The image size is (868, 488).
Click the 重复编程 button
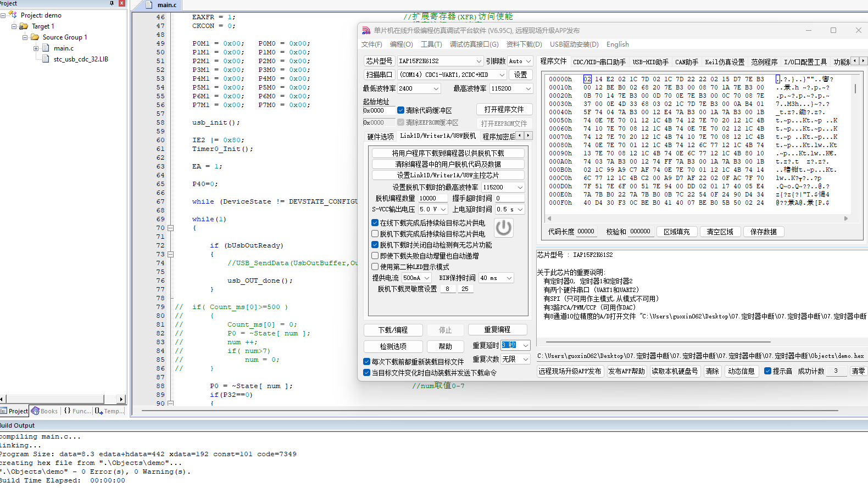(x=497, y=329)
